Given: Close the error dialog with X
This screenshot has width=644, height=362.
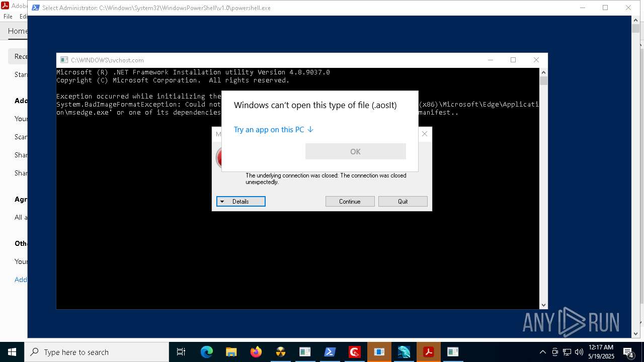Looking at the screenshot, I should click(425, 134).
